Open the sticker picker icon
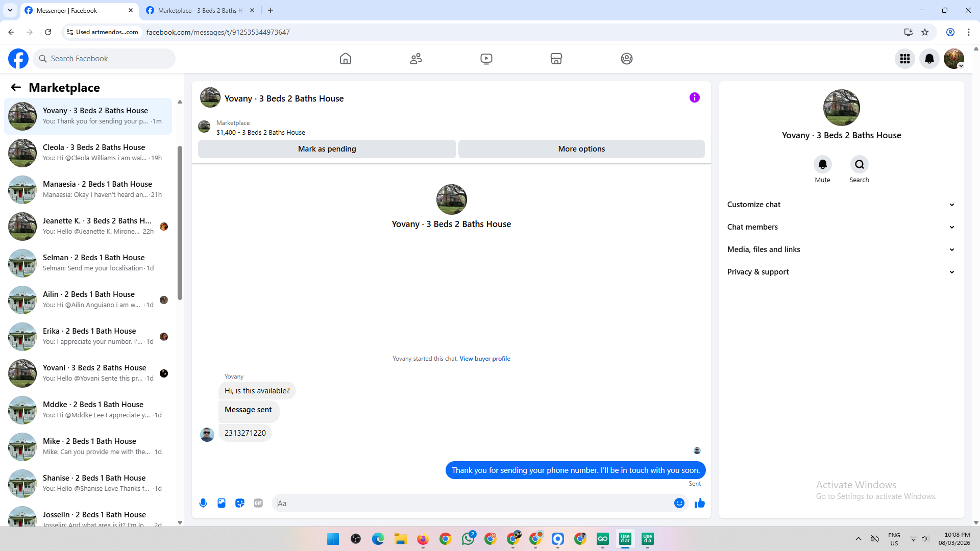Image resolution: width=980 pixels, height=551 pixels. 240,503
